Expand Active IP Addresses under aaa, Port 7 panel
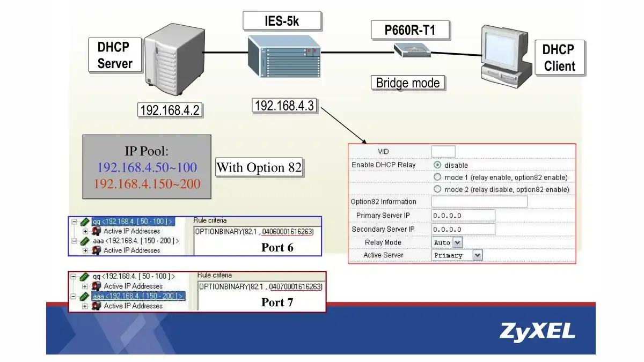644x362 pixels. 85,306
